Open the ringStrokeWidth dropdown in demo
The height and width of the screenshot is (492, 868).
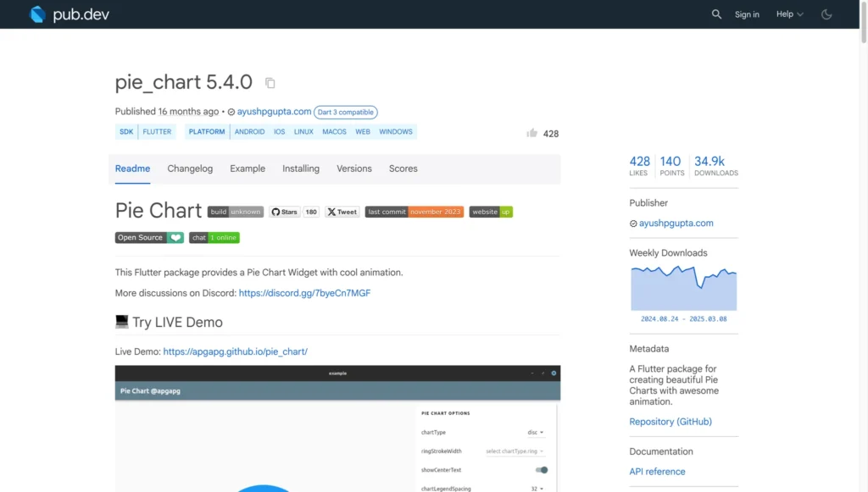tap(515, 451)
